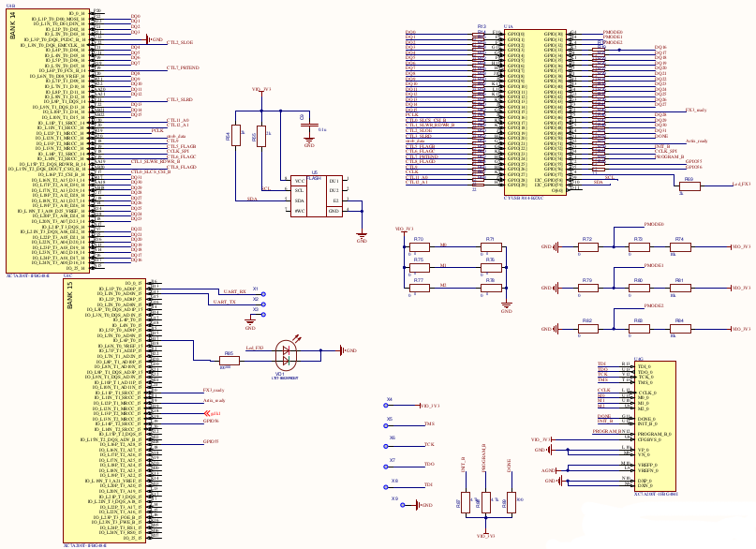The width and height of the screenshot is (756, 549).
Task: Click the FX3_ready label beside BANK 15
Action: pos(214,391)
